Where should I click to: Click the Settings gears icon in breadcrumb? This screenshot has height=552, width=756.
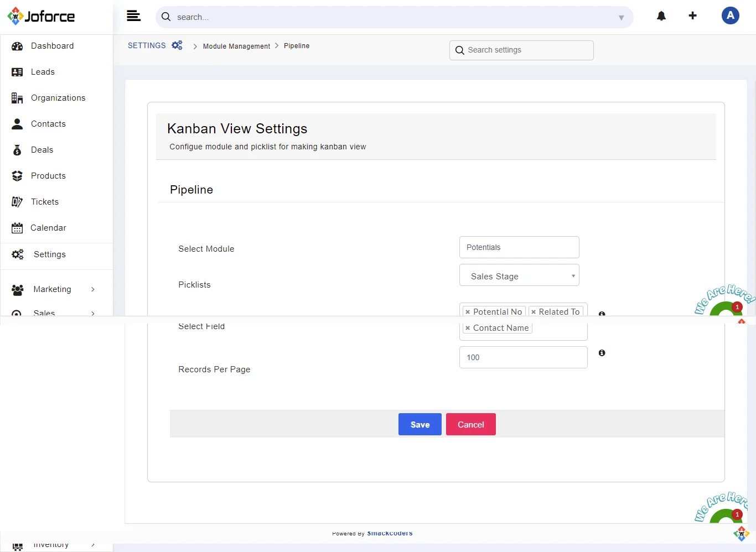(177, 45)
